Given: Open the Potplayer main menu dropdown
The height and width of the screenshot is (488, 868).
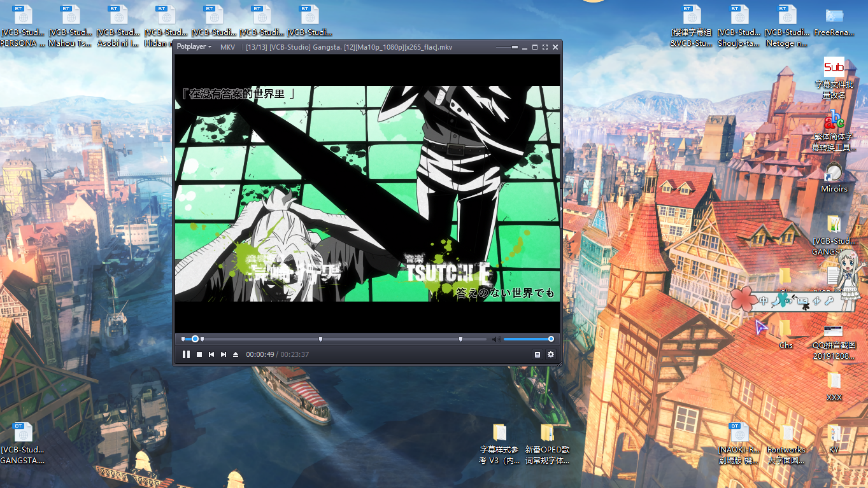Looking at the screenshot, I should pyautogui.click(x=194, y=47).
